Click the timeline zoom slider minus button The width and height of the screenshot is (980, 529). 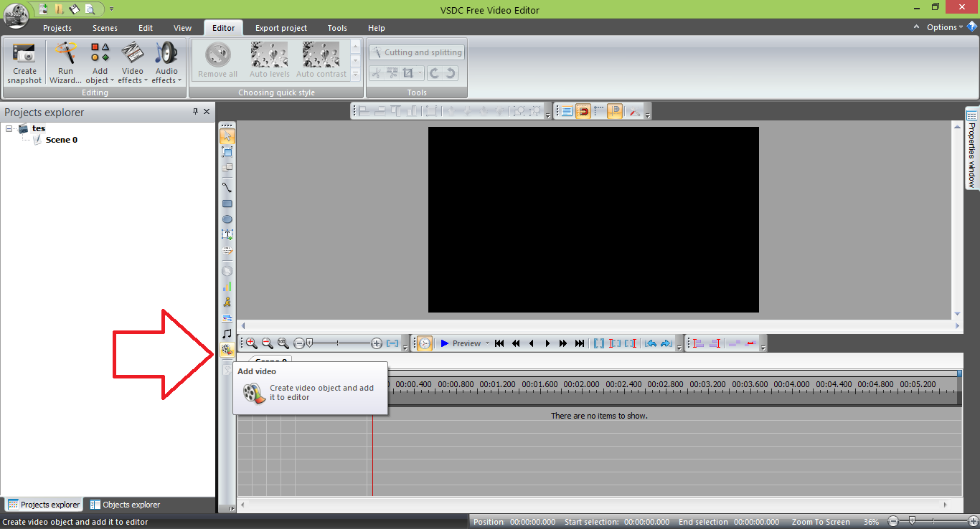(x=299, y=343)
